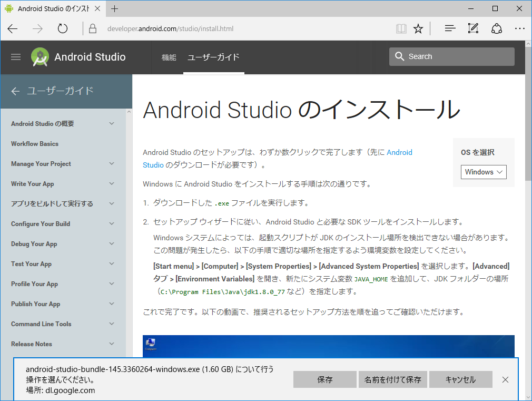Viewport: 532px width, 401px height.
Task: Click the JAVA_HOME code text
Action: [371, 279]
